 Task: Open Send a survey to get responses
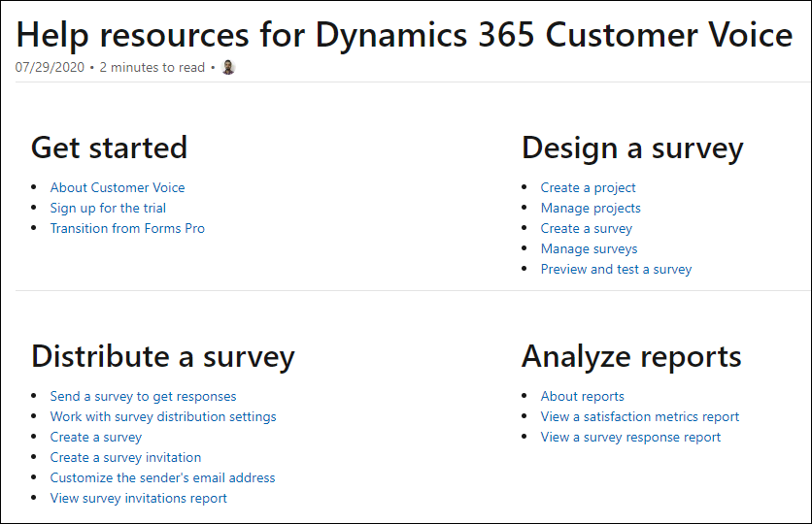point(143,396)
